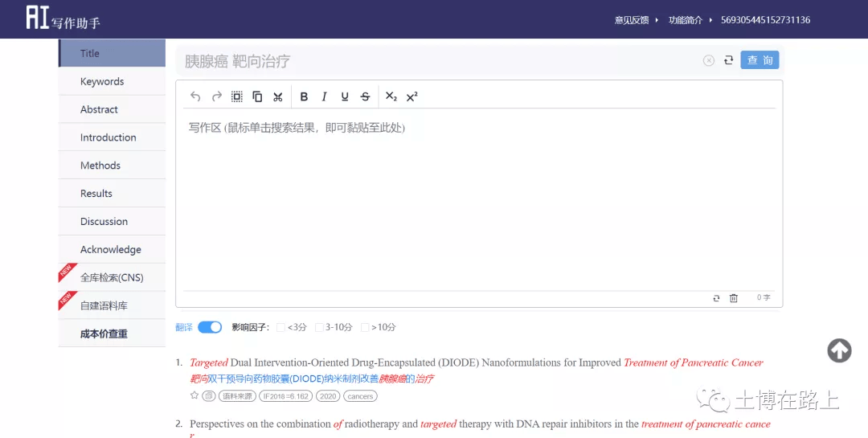
Task: Open 成本价查重 in the sidebar
Action: [112, 334]
